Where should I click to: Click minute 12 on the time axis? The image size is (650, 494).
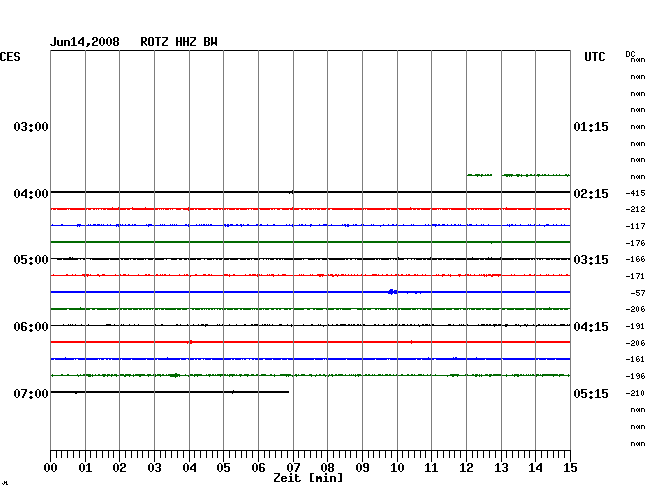[466, 468]
